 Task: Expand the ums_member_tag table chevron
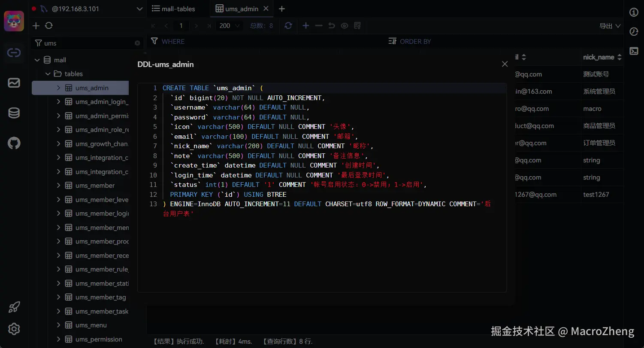pyautogui.click(x=59, y=297)
